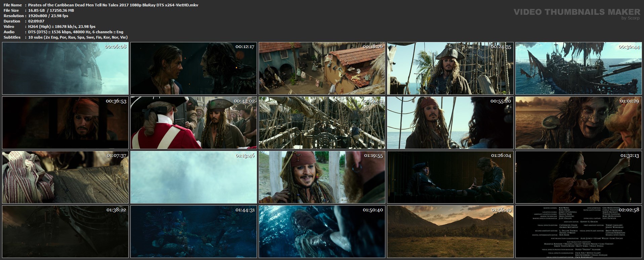
Task: Select the thumbnail stamped 01:07:37
Action: pos(66,177)
